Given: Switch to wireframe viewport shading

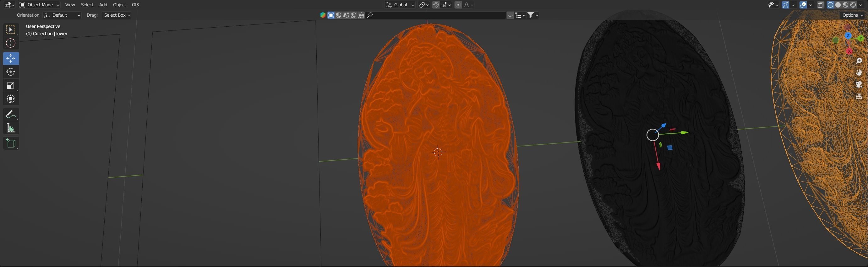Looking at the screenshot, I should click(831, 5).
